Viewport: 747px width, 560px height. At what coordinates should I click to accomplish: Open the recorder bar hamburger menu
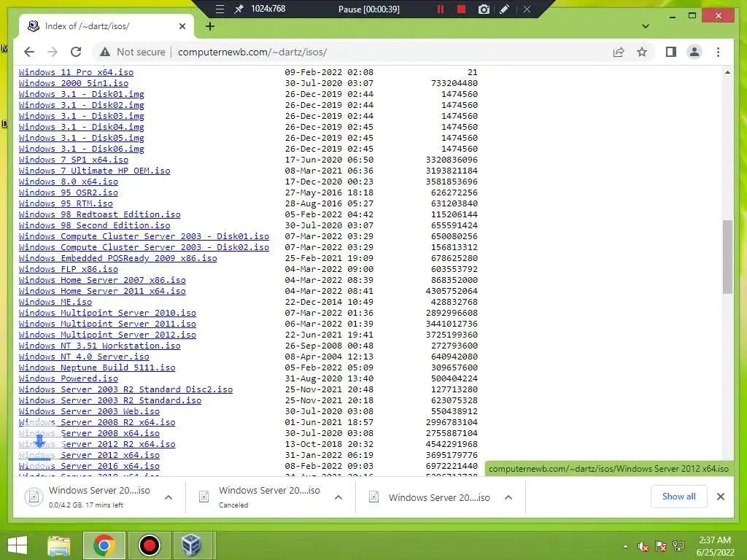point(220,9)
